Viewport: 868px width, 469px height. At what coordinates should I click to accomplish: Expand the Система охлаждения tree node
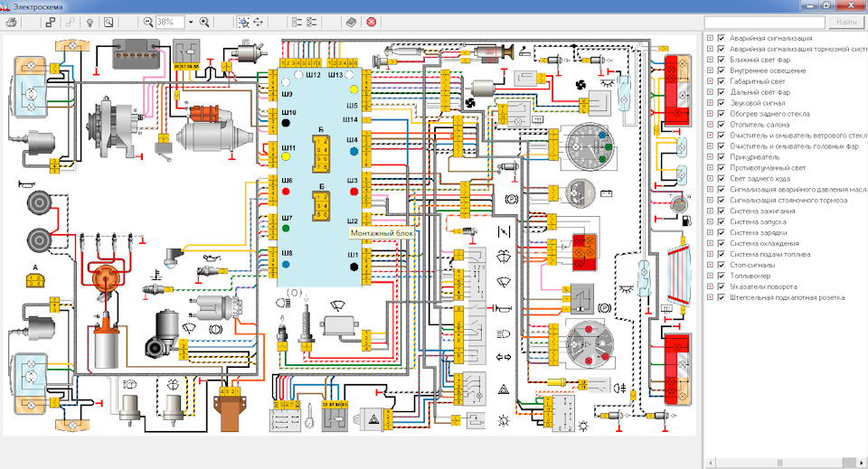pyautogui.click(x=711, y=243)
